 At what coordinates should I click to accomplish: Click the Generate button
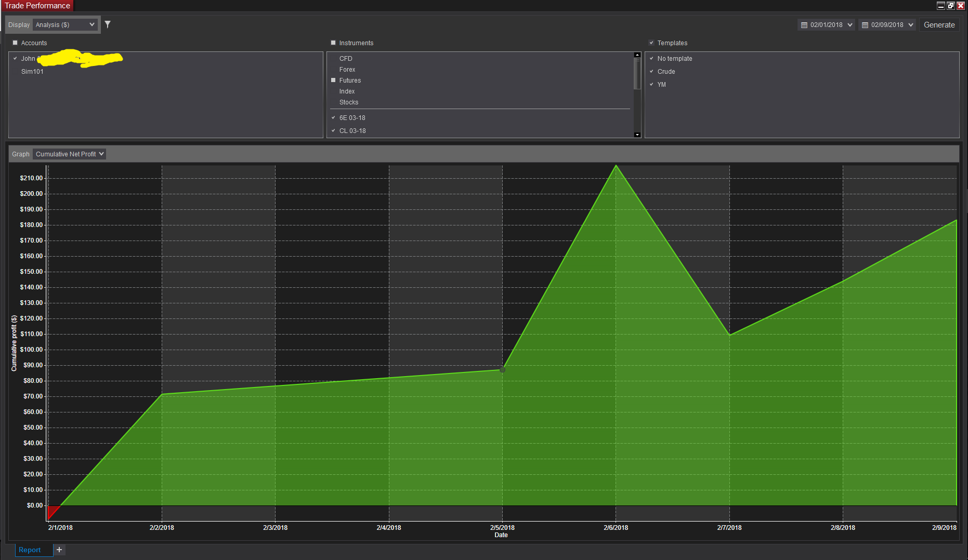pos(939,25)
